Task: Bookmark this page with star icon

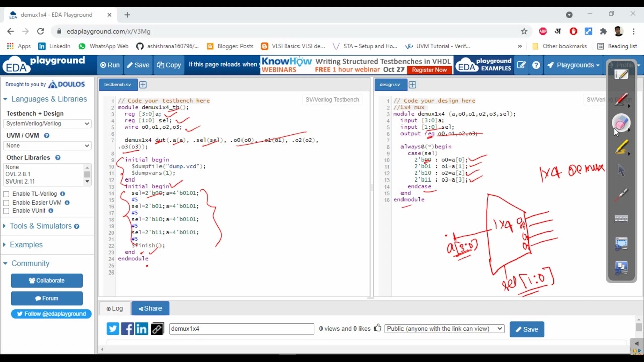Action: pos(524,31)
